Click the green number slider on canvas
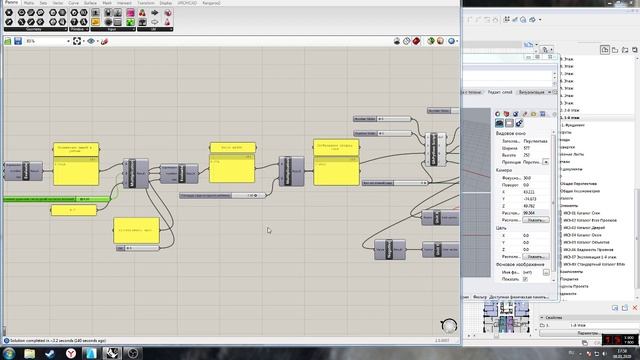This screenshot has height=360, width=640. [x=57, y=199]
